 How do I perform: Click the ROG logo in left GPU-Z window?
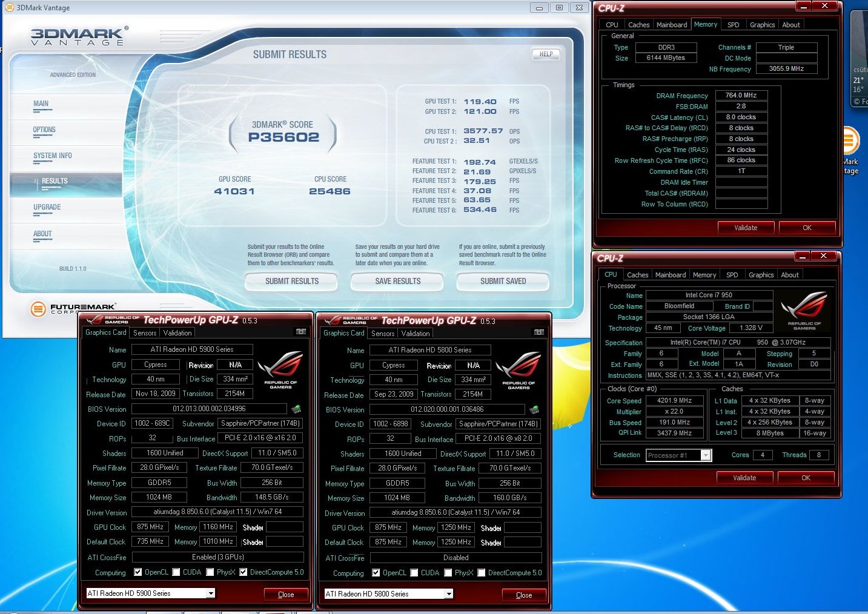tap(280, 371)
